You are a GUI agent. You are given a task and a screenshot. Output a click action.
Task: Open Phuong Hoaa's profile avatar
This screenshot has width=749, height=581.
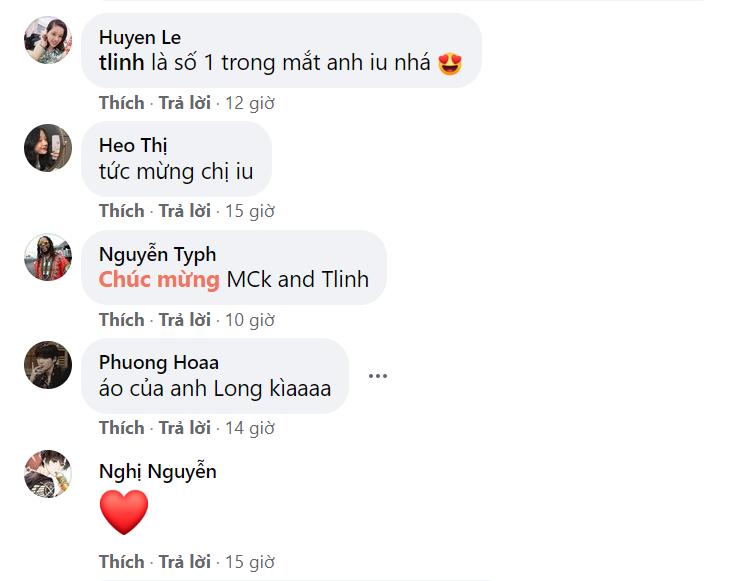coord(48,365)
